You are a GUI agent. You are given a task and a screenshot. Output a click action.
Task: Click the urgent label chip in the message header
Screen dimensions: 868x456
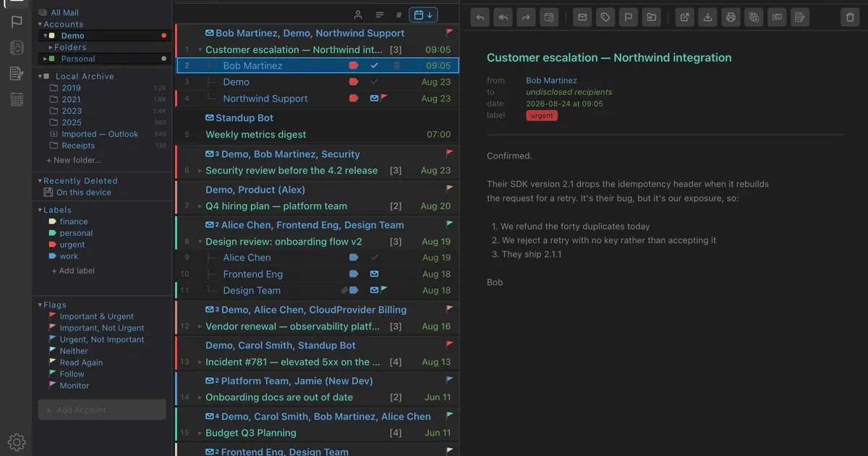tap(542, 115)
